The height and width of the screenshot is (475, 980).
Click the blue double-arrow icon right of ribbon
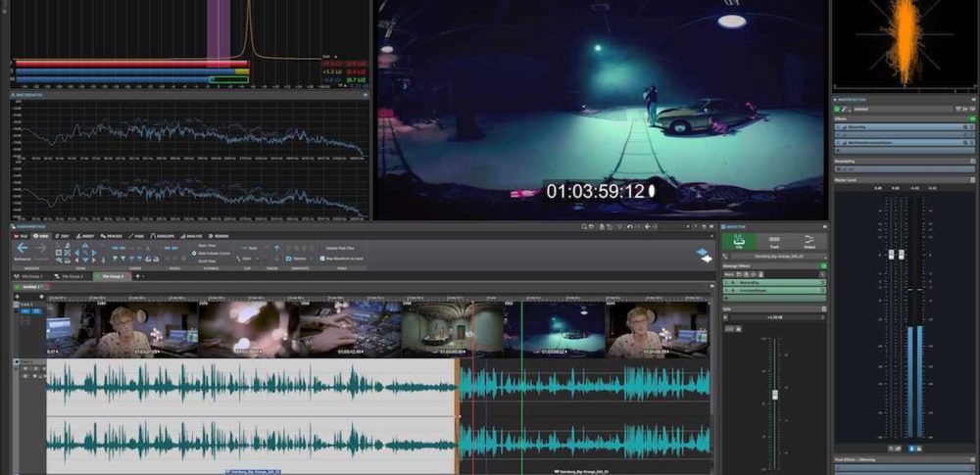click(703, 253)
